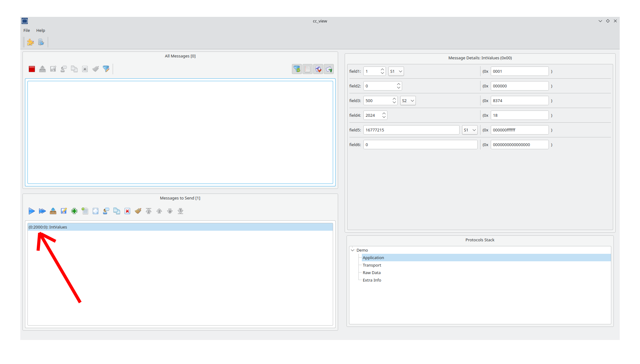Load messages to send from file
The height and width of the screenshot is (364, 640).
[53, 211]
